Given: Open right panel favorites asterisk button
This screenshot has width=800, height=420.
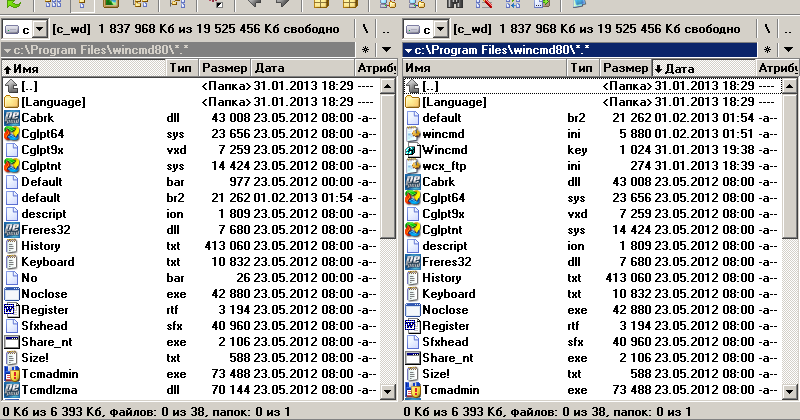Looking at the screenshot, I should [767, 50].
